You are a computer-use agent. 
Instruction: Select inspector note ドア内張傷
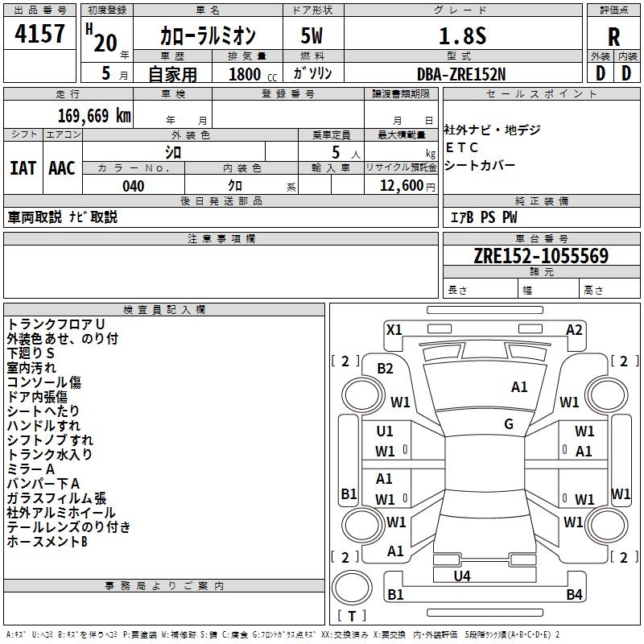pyautogui.click(x=37, y=397)
